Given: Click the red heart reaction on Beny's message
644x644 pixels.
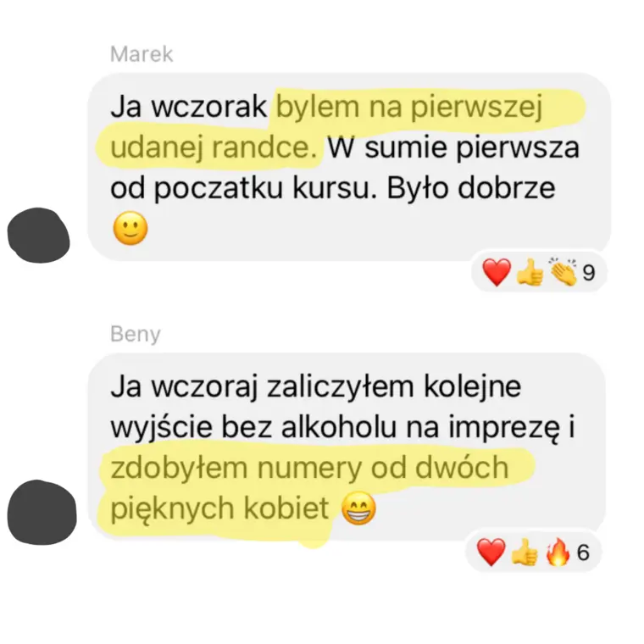Looking at the screenshot, I should 491,552.
